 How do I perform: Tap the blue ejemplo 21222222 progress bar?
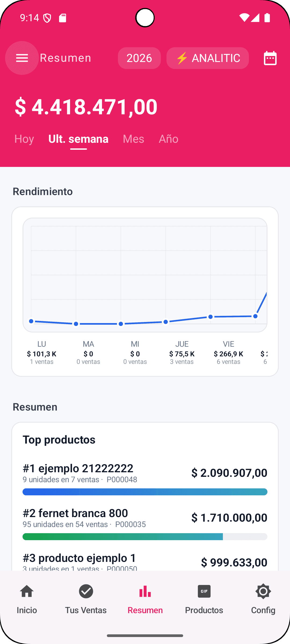pos(145,492)
